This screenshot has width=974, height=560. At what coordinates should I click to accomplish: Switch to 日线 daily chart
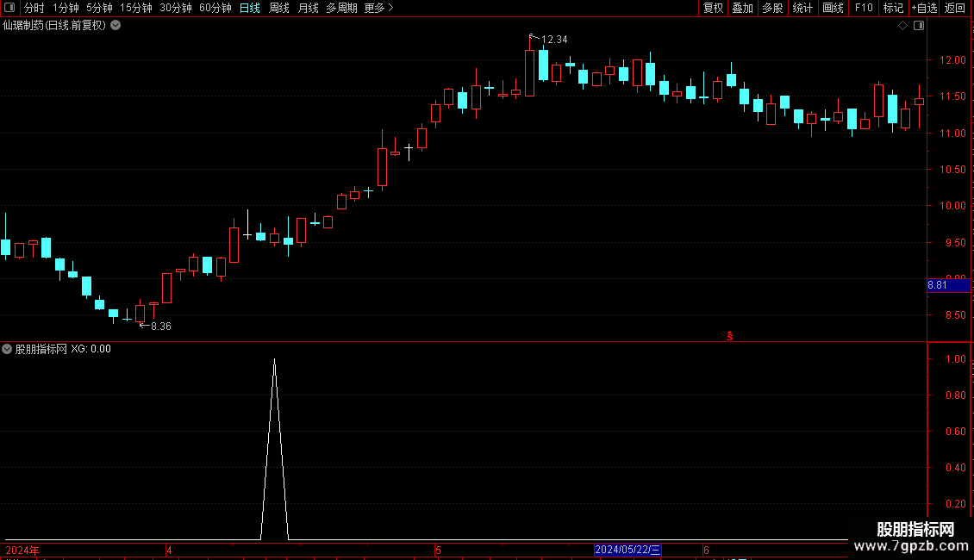[x=250, y=8]
